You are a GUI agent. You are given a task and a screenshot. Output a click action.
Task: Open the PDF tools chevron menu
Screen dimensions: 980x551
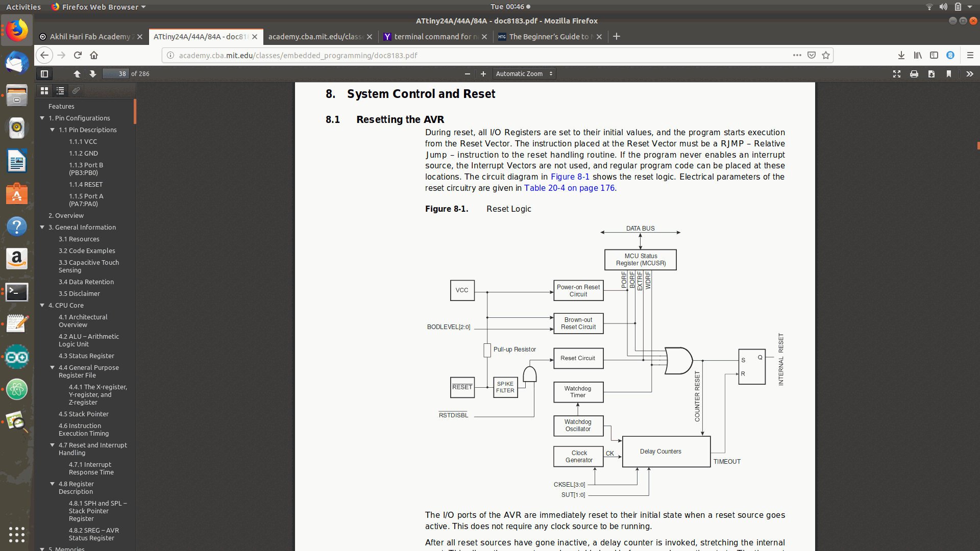(x=969, y=74)
